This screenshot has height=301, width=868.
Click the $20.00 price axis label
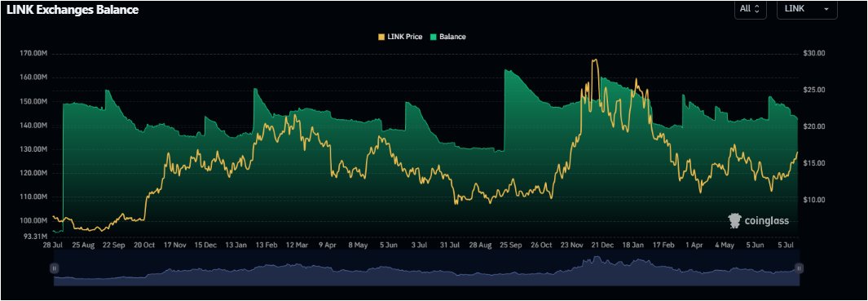[x=813, y=127]
